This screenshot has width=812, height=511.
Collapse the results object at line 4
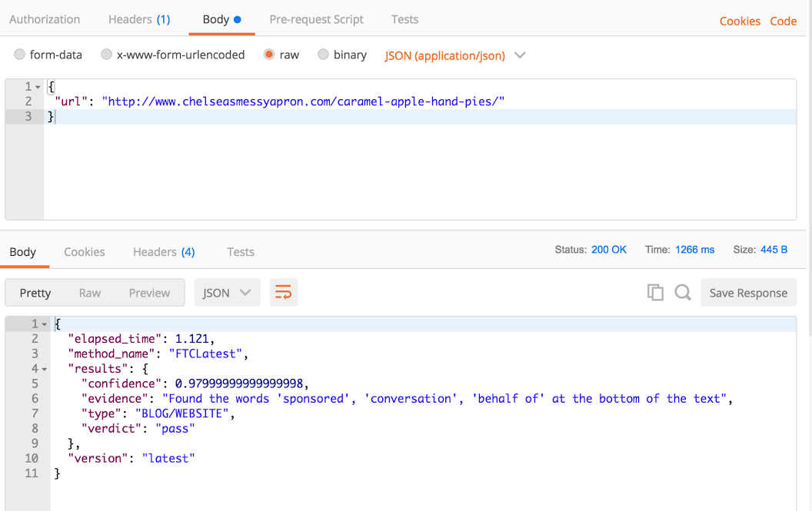45,369
